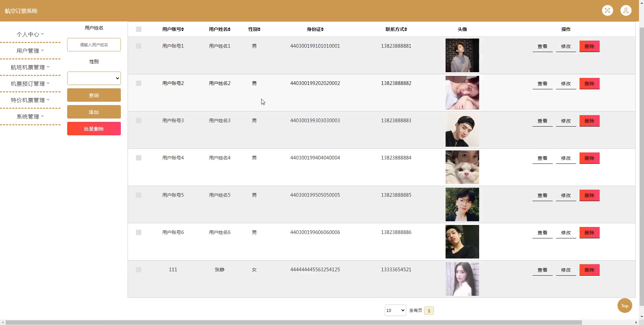Image resolution: width=644 pixels, height=325 pixels.
Task: Check the row checkbox for 用户账号3
Action: coord(139,121)
